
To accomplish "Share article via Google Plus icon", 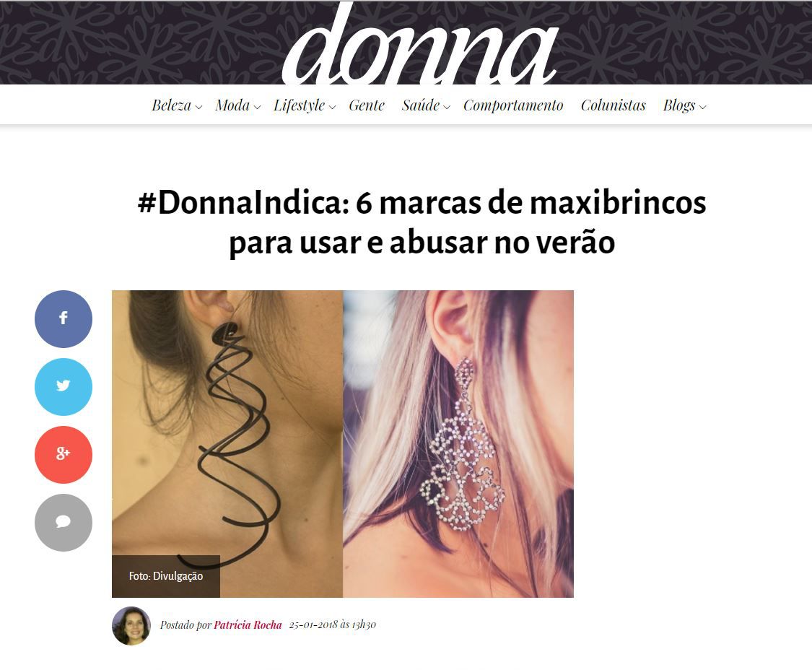I will click(64, 454).
